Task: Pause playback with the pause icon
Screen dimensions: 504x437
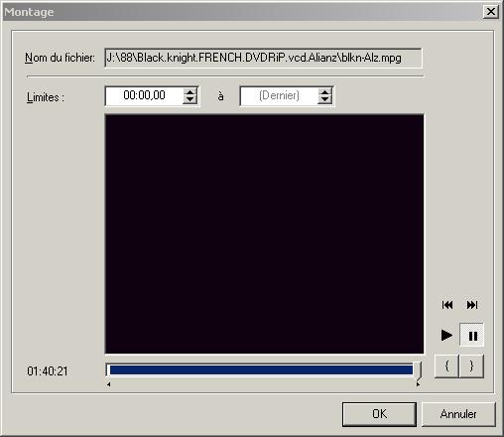Action: (x=472, y=336)
